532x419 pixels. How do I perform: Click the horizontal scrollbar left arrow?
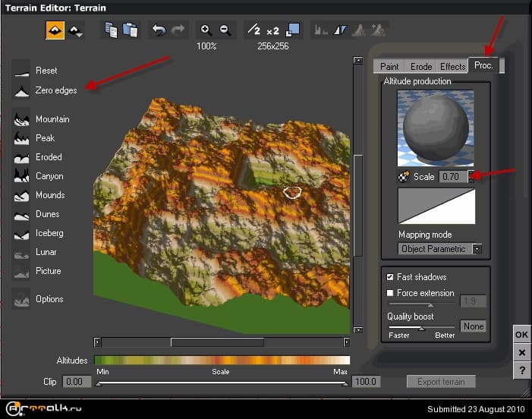(97, 342)
